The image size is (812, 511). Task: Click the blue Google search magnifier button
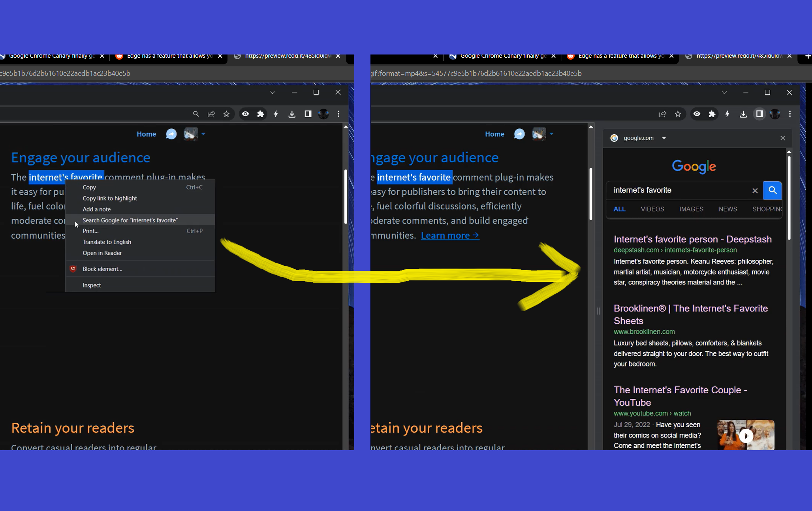pos(773,190)
